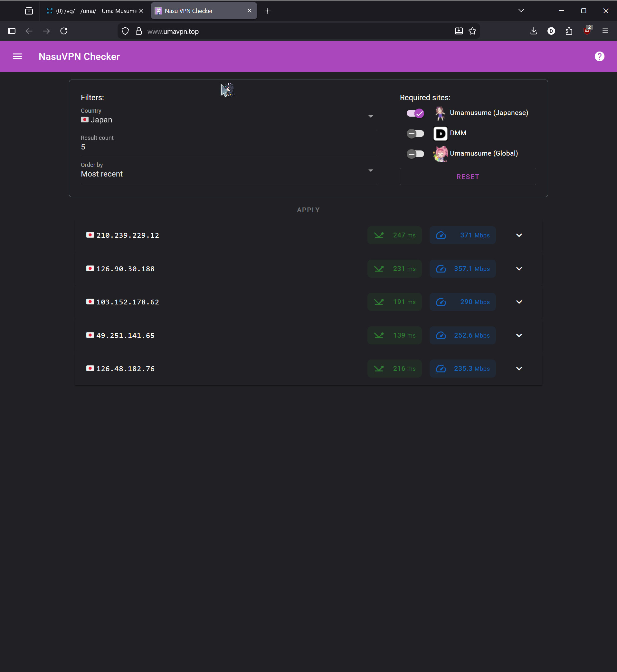Click the speed gauge icon for 103.152.178.62
This screenshot has width=617, height=672.
click(x=441, y=302)
